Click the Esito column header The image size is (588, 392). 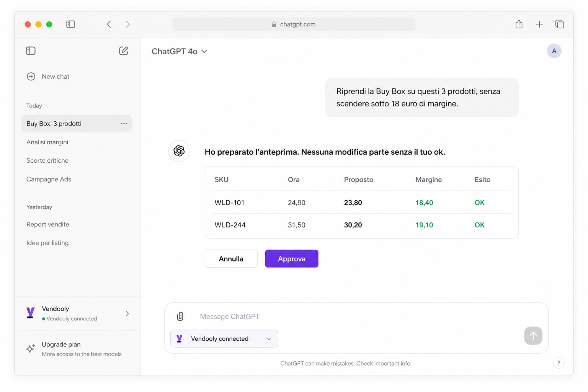pyautogui.click(x=482, y=180)
